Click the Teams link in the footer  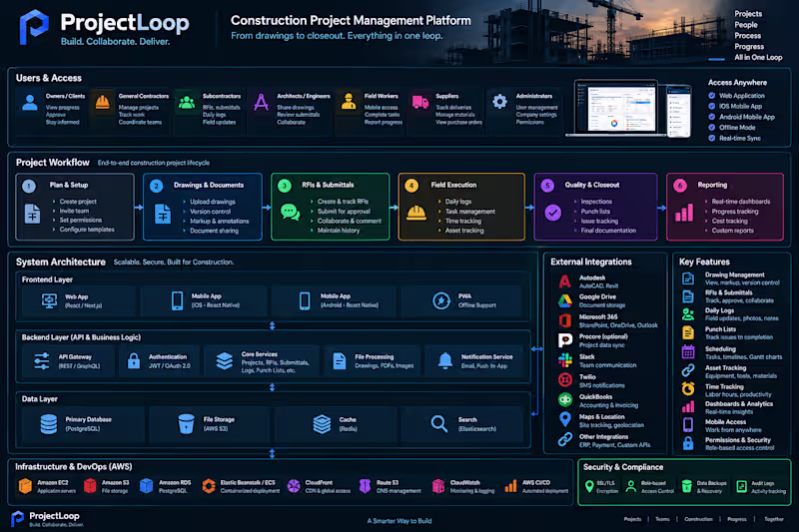pyautogui.click(x=662, y=519)
